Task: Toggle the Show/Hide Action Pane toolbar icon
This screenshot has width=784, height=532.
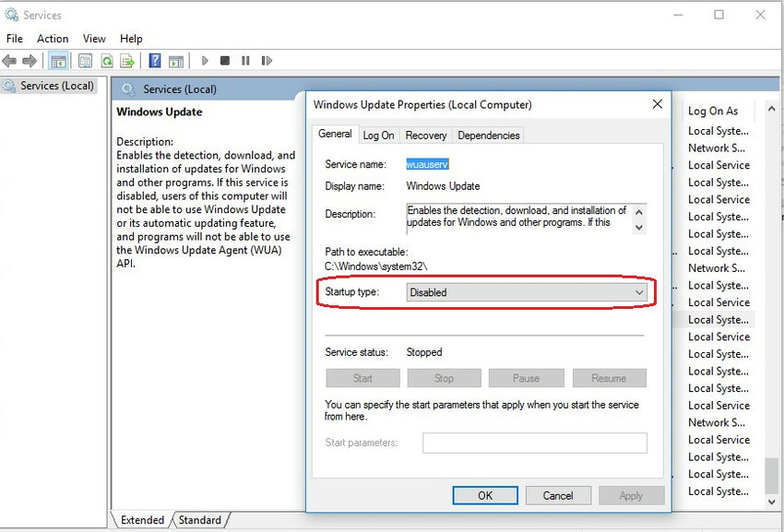Action: [x=176, y=61]
